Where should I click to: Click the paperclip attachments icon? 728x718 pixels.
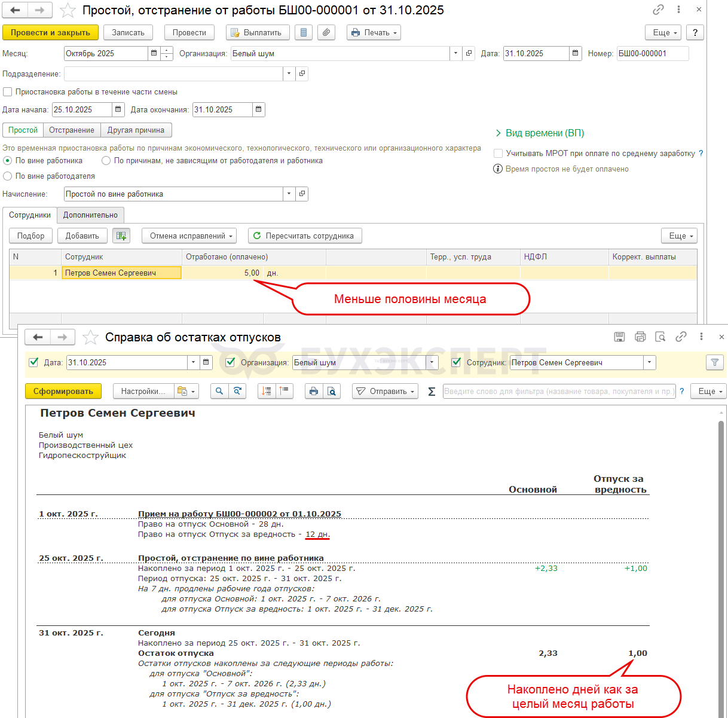point(326,33)
